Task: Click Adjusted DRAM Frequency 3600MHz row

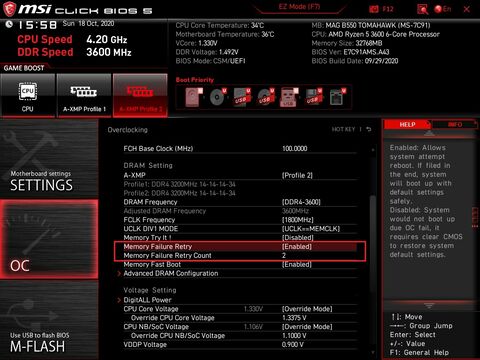Action: point(240,211)
